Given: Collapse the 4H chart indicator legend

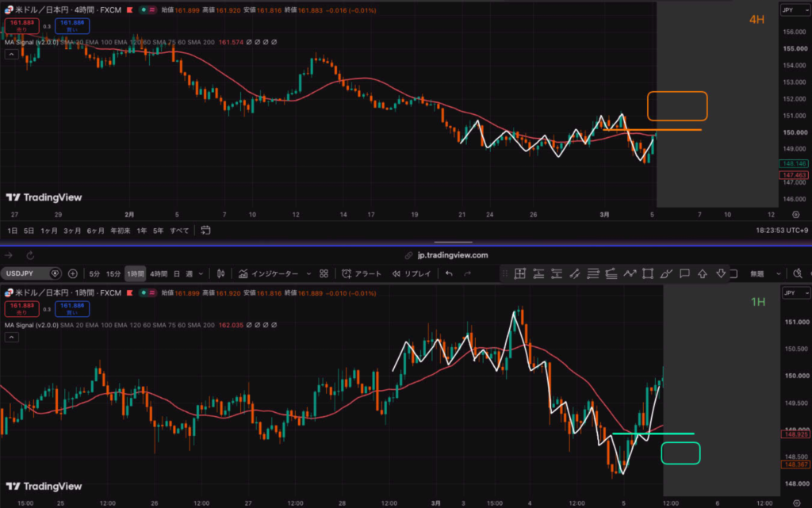Looking at the screenshot, I should 11,55.
